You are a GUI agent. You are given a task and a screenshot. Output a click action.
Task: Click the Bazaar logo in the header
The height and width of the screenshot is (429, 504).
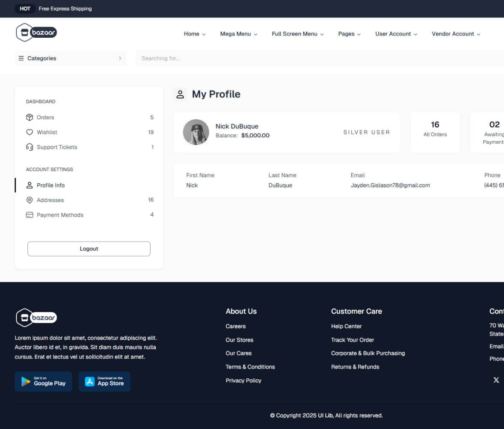click(36, 32)
